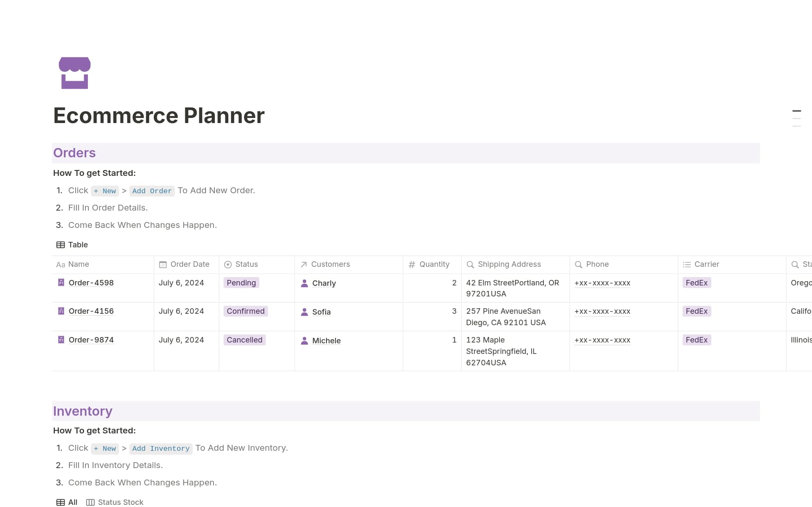Switch to the Status Stock view
The width and height of the screenshot is (812, 507).
coord(121,502)
